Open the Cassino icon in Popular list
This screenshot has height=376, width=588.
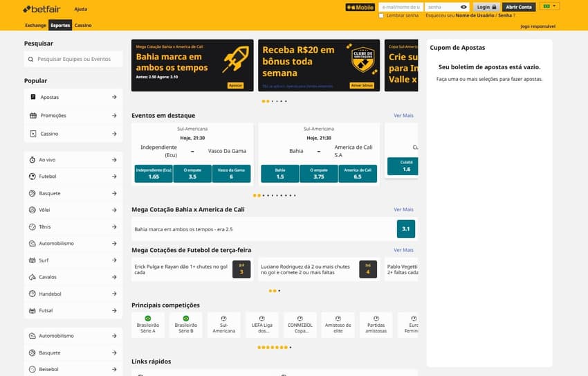(33, 134)
